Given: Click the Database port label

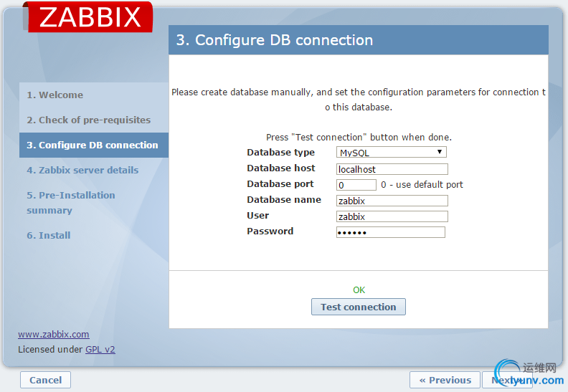Looking at the screenshot, I should tap(280, 184).
